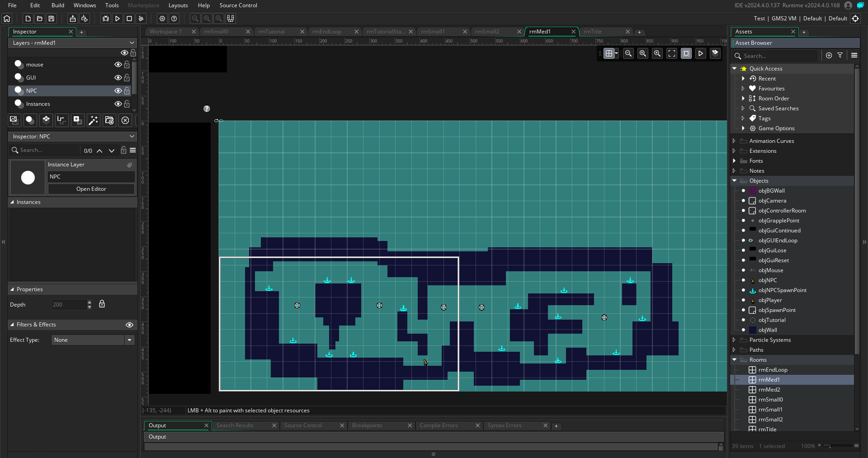Toggle visibility of the GUI layer
868x458 pixels.
tap(118, 78)
